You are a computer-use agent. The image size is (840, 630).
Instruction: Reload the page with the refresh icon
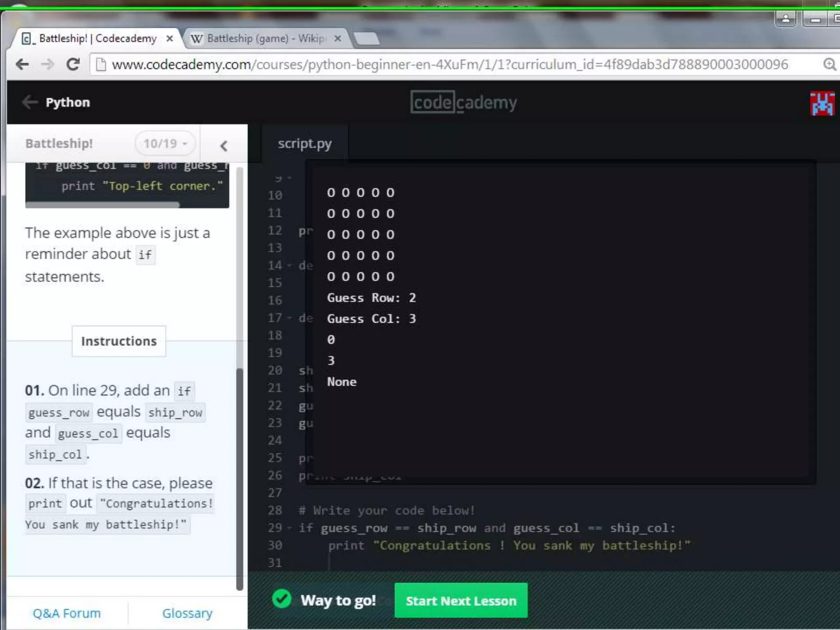point(73,64)
